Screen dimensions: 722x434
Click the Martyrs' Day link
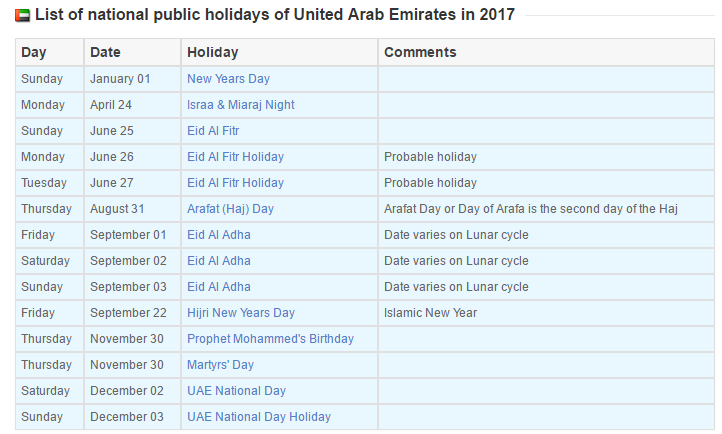(220, 365)
